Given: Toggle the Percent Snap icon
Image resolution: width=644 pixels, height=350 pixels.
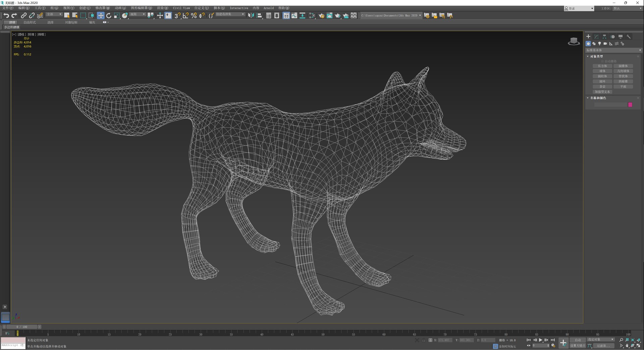Looking at the screenshot, I should pos(194,15).
